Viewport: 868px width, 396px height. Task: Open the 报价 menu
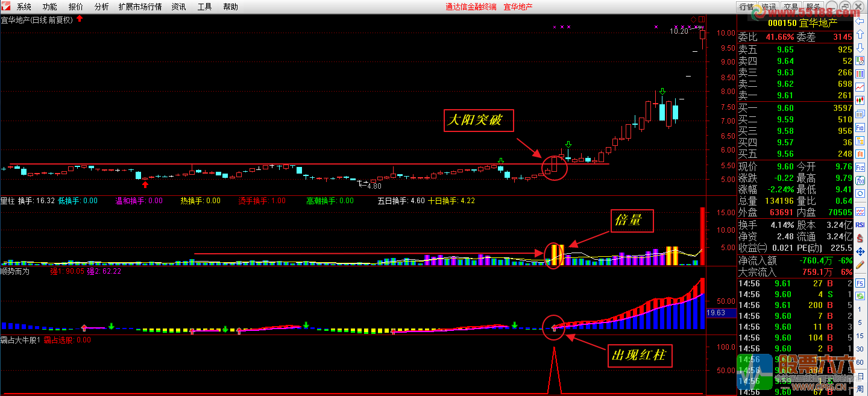coord(76,7)
